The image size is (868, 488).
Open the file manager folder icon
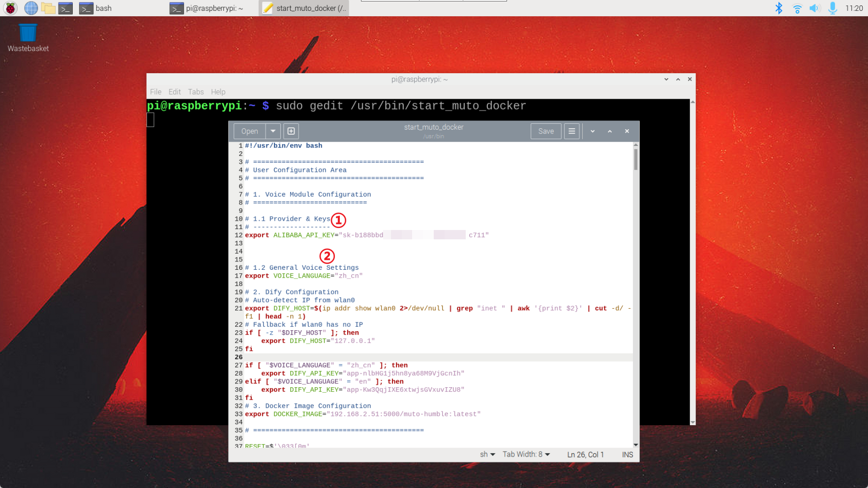click(48, 8)
